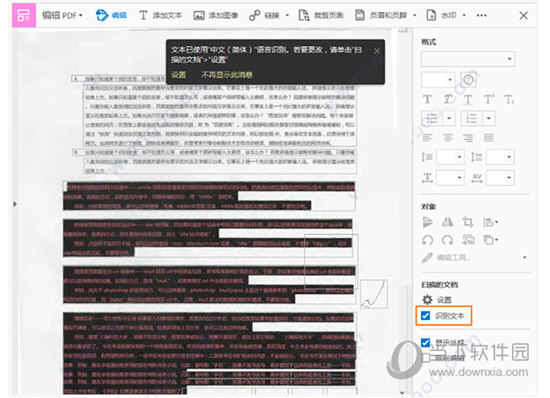
Task: Toggle the 识别文本 (Recognize Text) checkbox
Action: (425, 316)
